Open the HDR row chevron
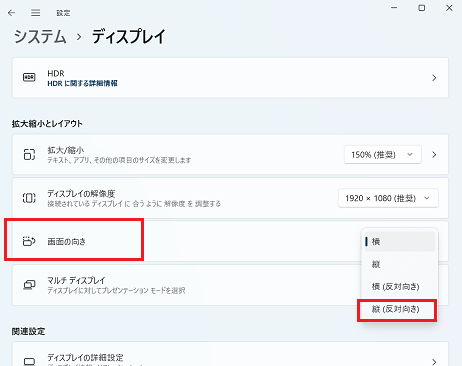This screenshot has height=366, width=462. [x=434, y=78]
